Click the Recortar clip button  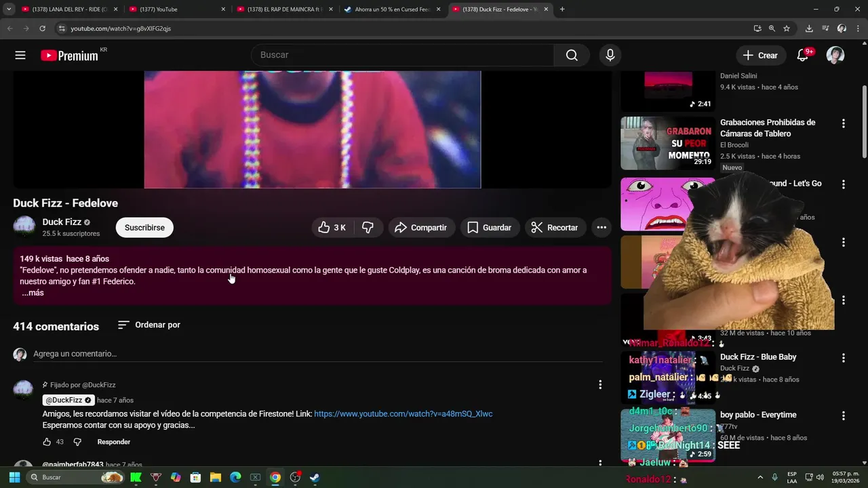(x=555, y=228)
